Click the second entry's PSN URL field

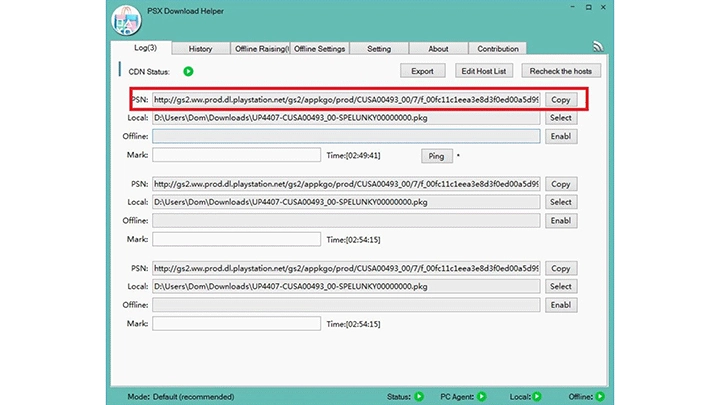pos(346,184)
